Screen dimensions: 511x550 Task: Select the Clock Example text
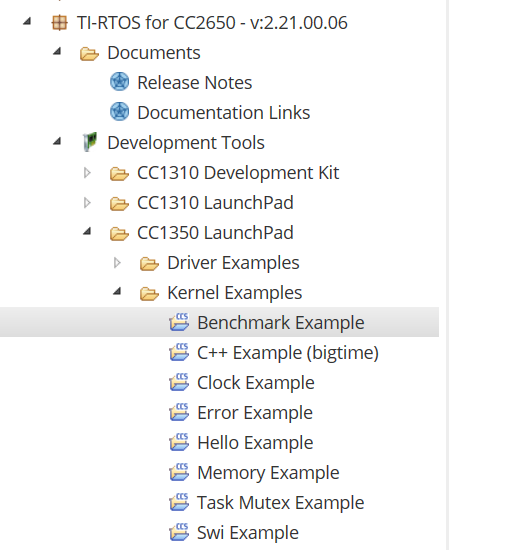click(256, 383)
